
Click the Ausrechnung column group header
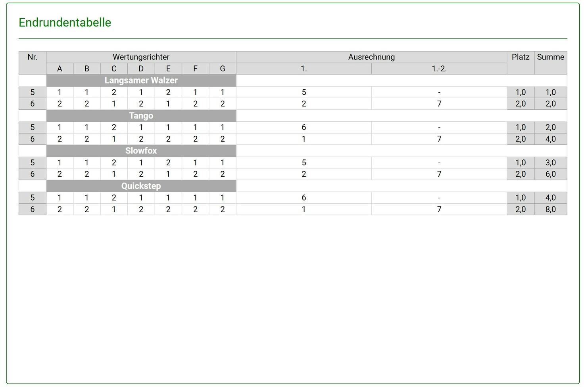click(371, 57)
